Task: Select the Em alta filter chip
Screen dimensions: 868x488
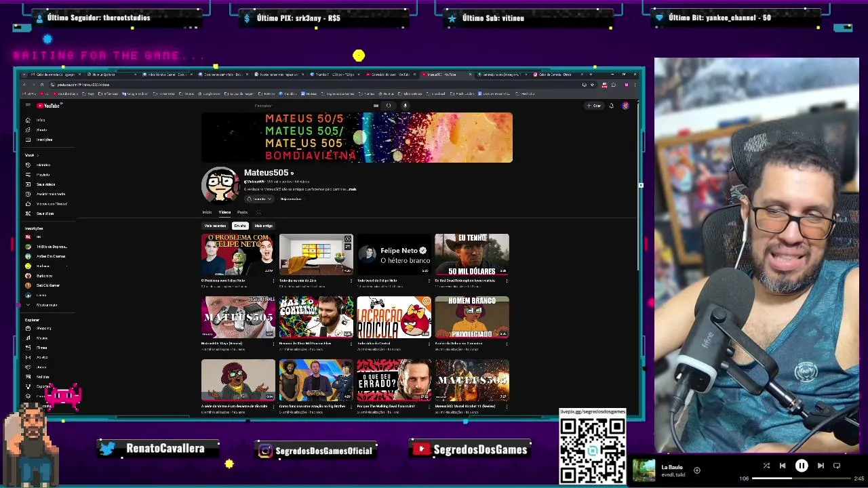Action: [x=240, y=226]
